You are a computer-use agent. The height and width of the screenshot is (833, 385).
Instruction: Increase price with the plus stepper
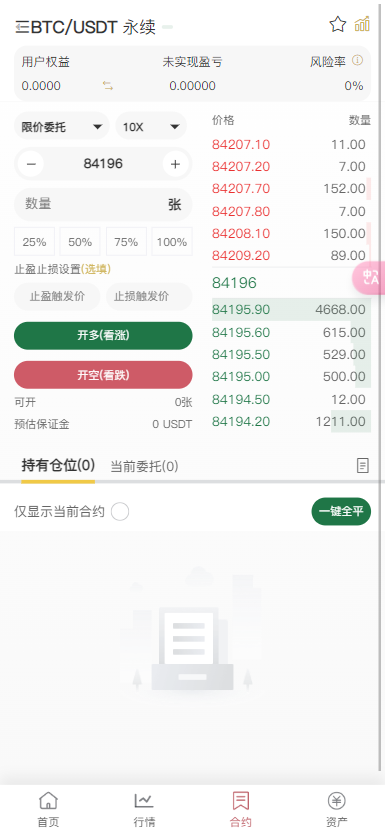tap(175, 164)
